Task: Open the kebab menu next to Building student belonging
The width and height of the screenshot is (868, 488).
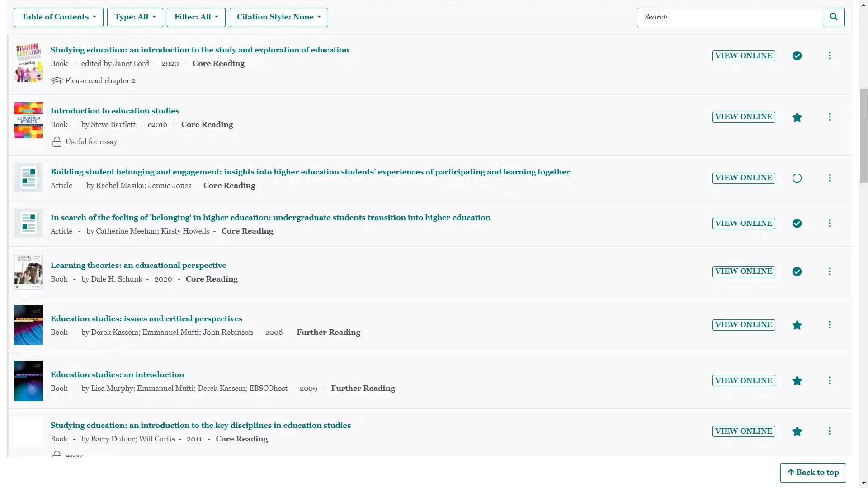Action: tap(830, 178)
